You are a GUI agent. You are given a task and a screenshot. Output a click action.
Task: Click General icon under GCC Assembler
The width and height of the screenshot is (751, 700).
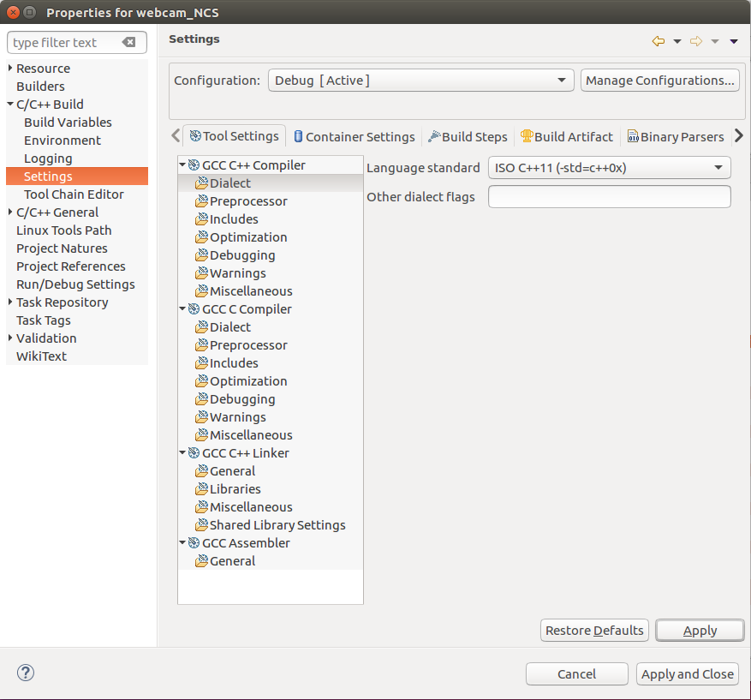point(201,560)
